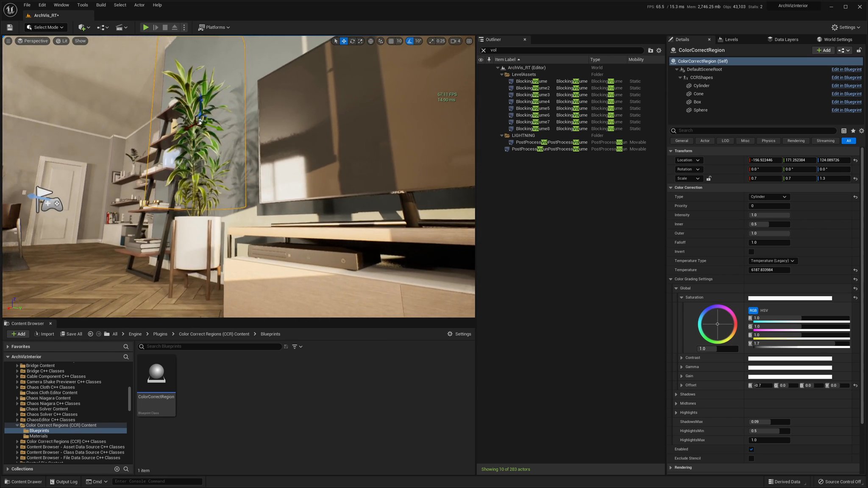Image resolution: width=868 pixels, height=488 pixels.
Task: Select the ColorCorrectRegion blueprint thumbnail
Action: [156, 374]
